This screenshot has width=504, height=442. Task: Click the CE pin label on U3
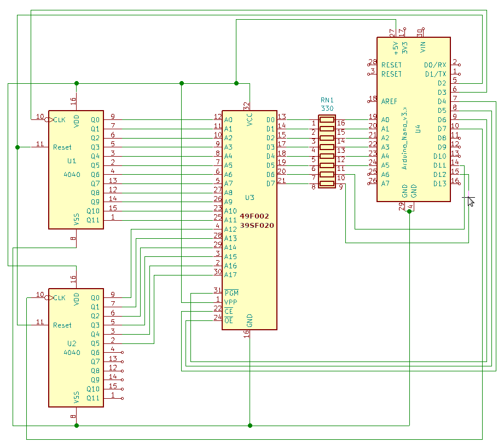pos(229,311)
